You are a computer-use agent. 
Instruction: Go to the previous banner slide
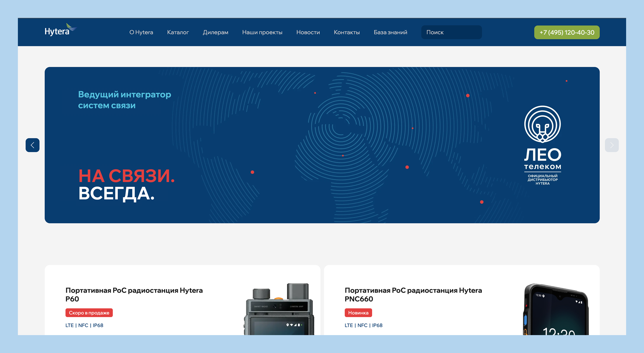pyautogui.click(x=33, y=145)
